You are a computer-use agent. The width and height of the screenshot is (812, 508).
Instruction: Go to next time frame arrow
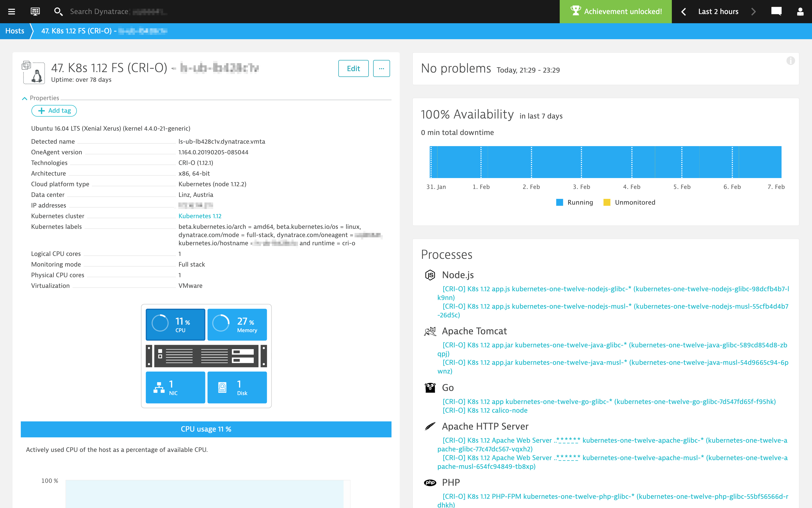coord(754,11)
